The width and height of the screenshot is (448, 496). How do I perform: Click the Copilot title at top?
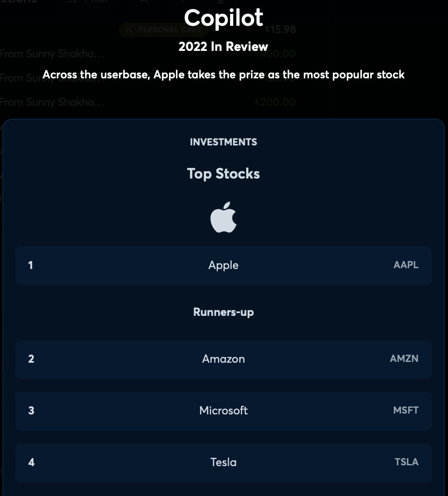223,18
